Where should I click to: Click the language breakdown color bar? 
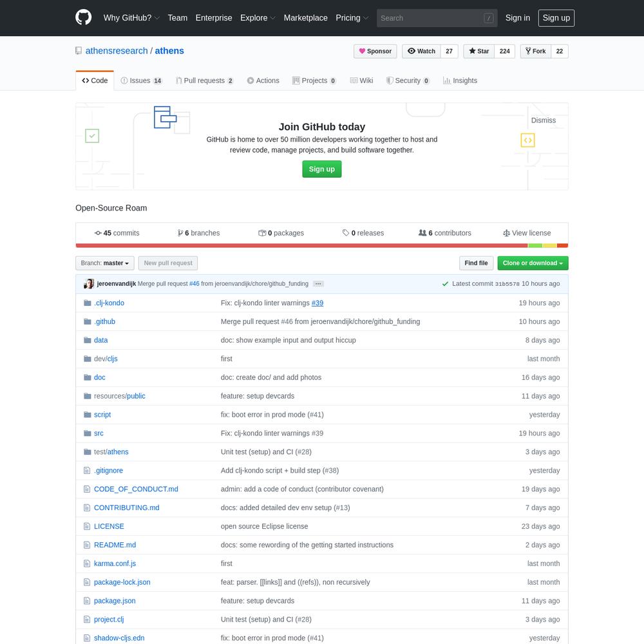[321, 245]
